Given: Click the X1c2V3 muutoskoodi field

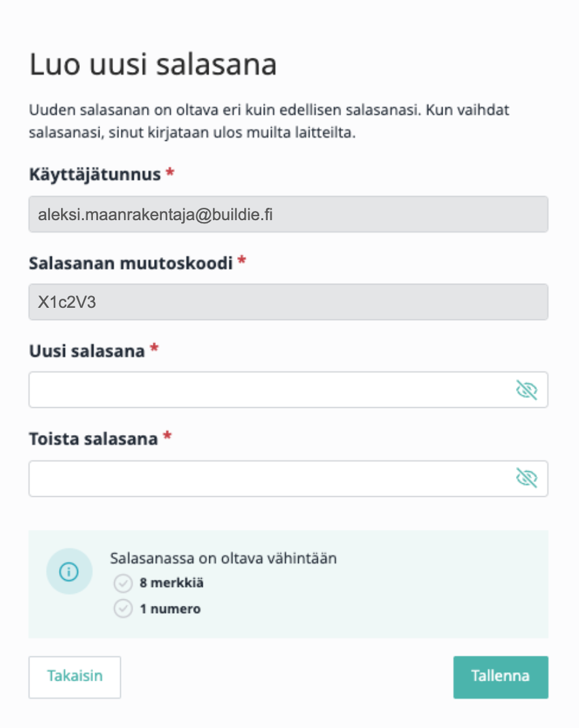Looking at the screenshot, I should click(288, 302).
